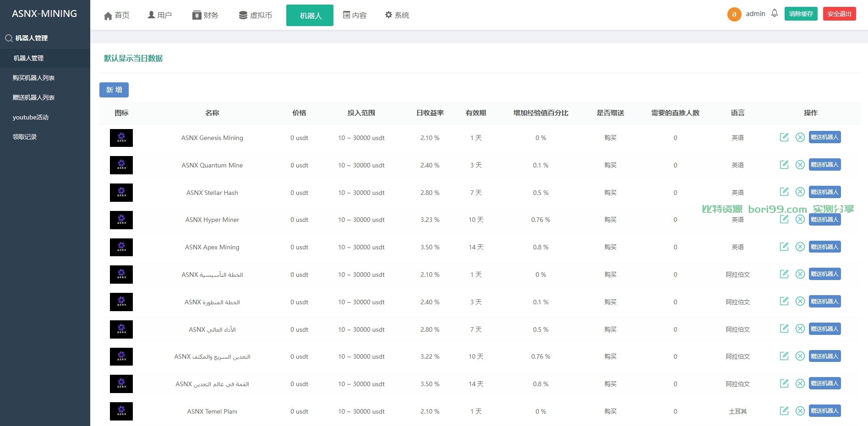Gift robot for ASNX Apex Mining

pyautogui.click(x=825, y=247)
